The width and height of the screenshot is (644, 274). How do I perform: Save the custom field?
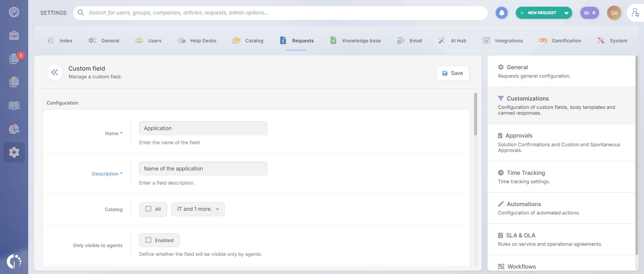[453, 73]
